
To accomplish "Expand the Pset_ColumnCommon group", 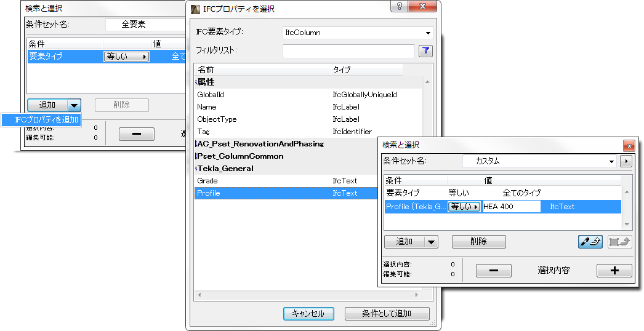I will tap(196, 156).
